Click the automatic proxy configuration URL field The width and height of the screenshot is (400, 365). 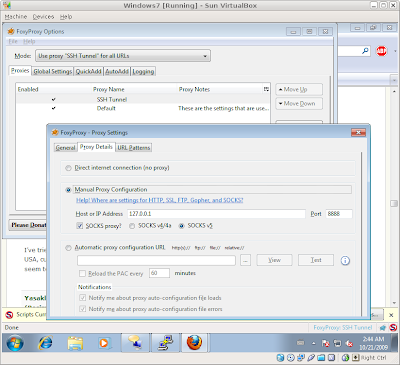pyautogui.click(x=156, y=260)
